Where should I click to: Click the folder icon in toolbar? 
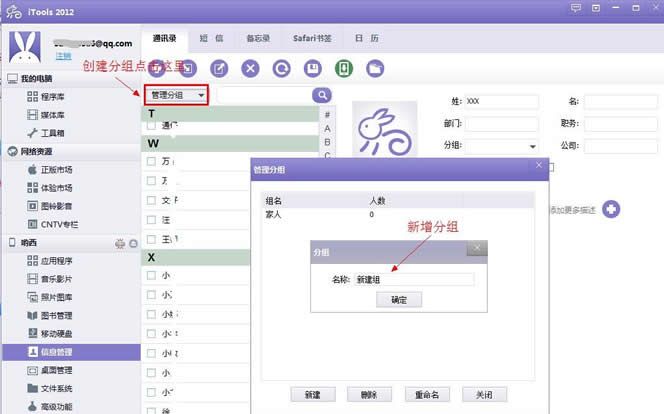[x=375, y=69]
